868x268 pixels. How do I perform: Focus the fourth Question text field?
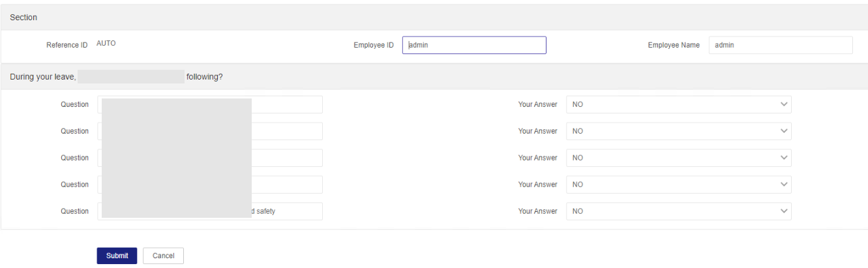(287, 185)
